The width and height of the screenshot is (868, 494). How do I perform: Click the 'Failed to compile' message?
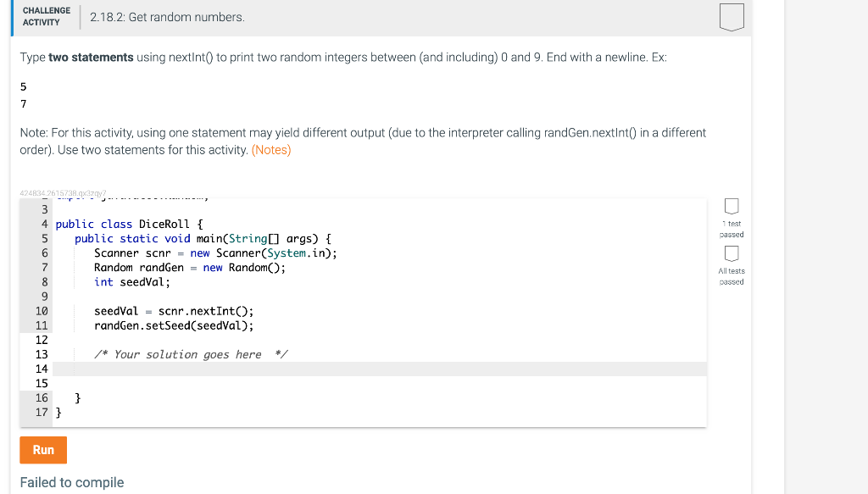coord(71,482)
